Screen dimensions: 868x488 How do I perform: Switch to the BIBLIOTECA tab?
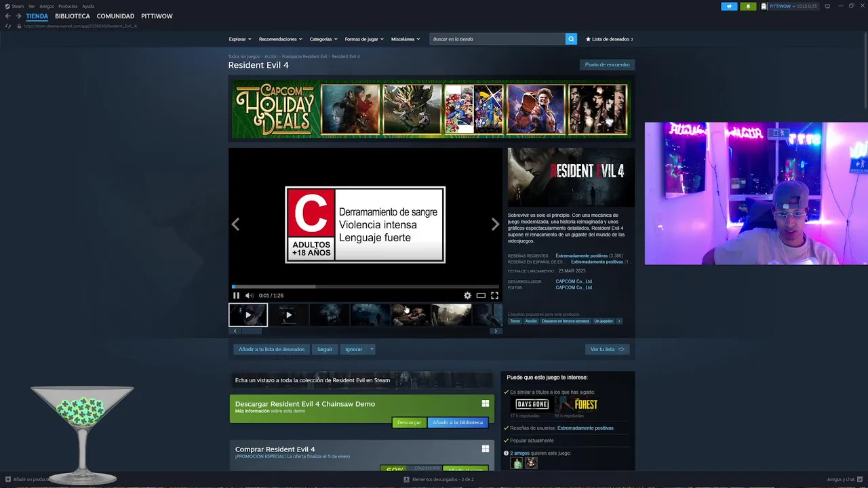click(73, 16)
